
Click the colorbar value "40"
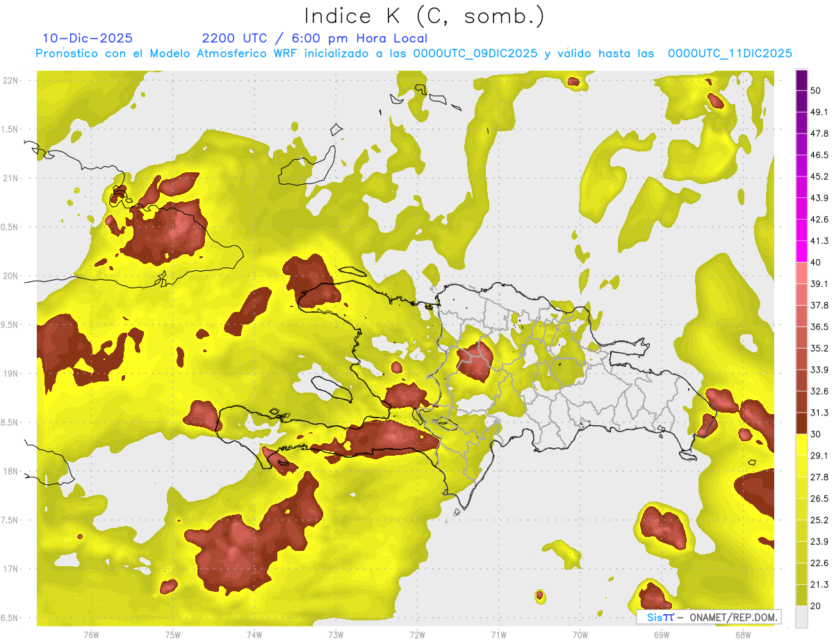[816, 262]
